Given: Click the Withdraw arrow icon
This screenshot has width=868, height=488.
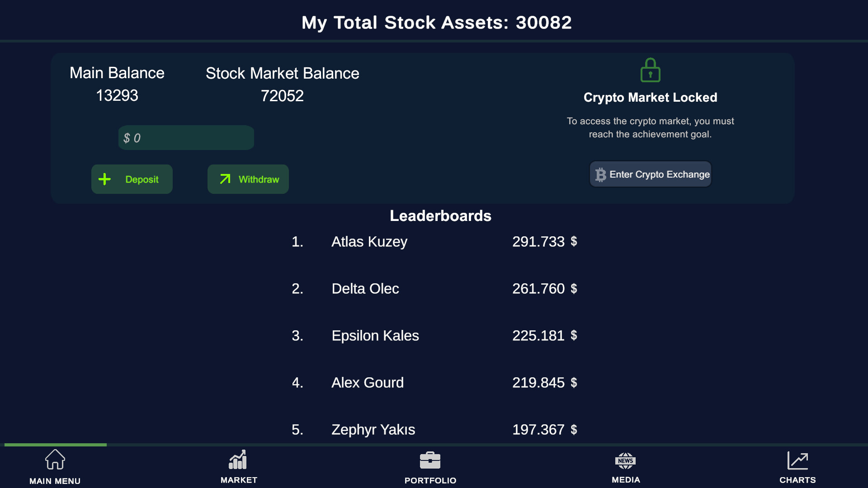Looking at the screenshot, I should click(225, 179).
